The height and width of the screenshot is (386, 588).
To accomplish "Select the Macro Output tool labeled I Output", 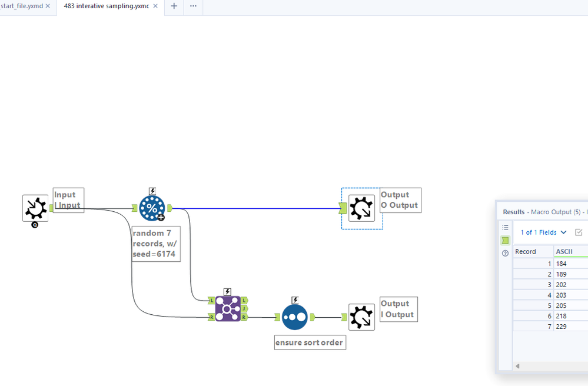I will 361,316.
